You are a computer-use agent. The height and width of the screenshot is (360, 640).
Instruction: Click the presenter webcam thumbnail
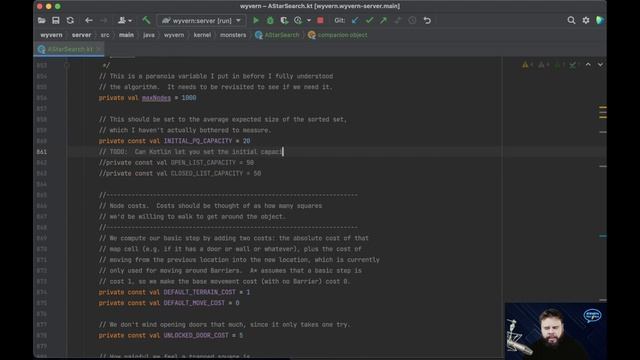pyautogui.click(x=556, y=331)
